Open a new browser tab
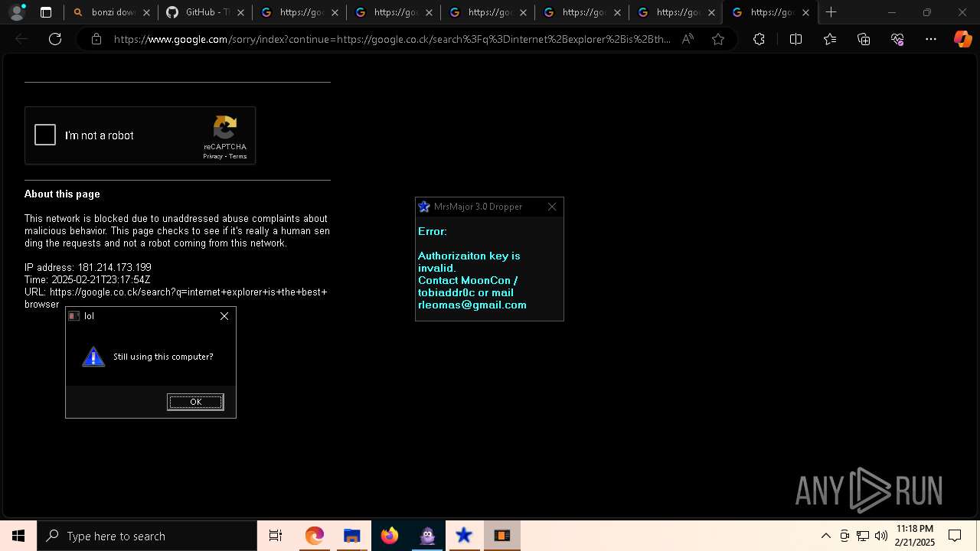Image resolution: width=980 pixels, height=551 pixels. [x=831, y=12]
